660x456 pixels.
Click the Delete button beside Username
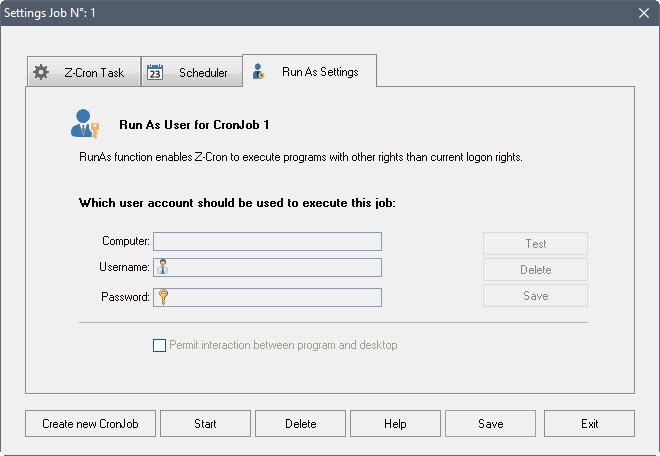(x=535, y=270)
